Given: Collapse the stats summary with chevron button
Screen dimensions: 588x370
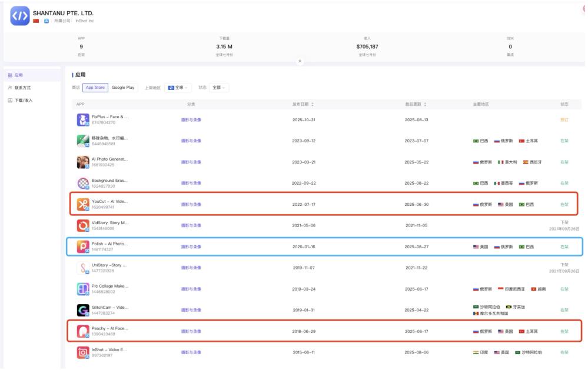Looking at the screenshot, I should click(300, 61).
